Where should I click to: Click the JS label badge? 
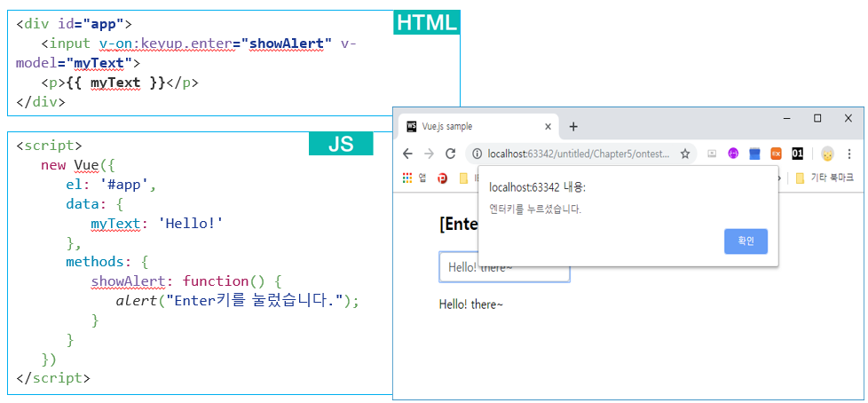[341, 144]
